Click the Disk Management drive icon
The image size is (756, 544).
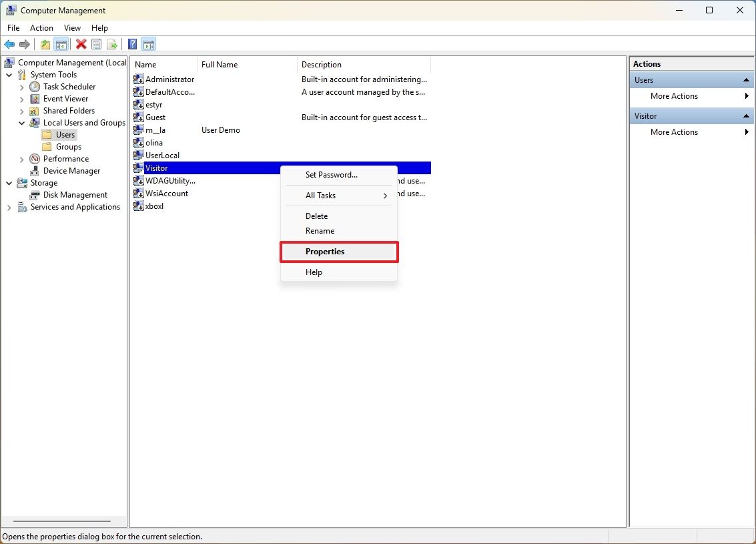pyautogui.click(x=35, y=195)
